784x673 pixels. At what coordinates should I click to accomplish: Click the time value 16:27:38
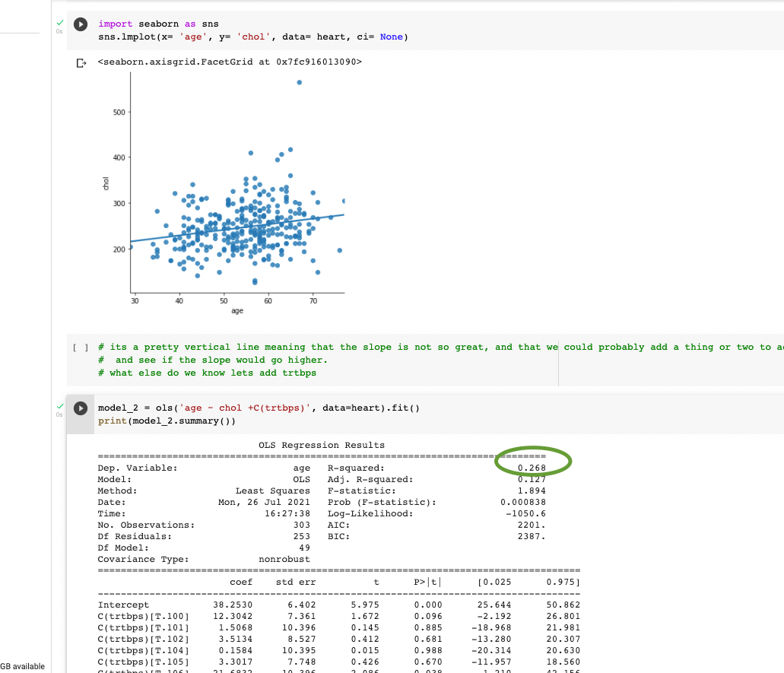[x=287, y=513]
